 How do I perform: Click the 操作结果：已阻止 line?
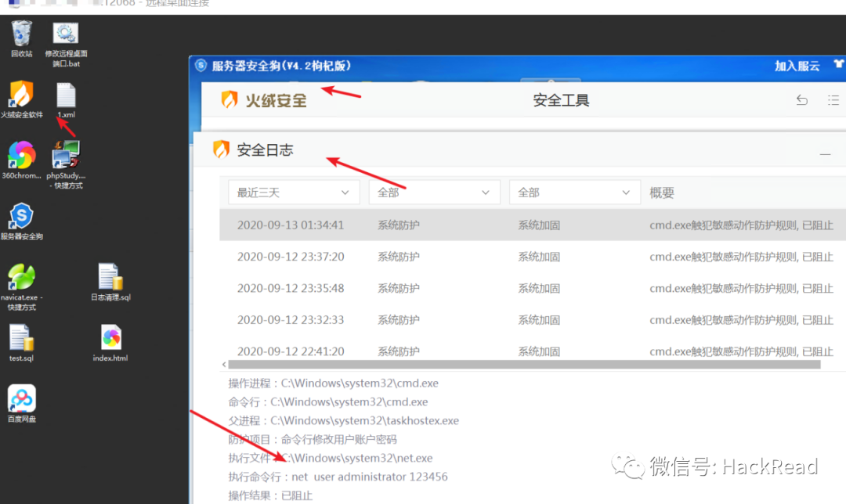click(x=270, y=495)
